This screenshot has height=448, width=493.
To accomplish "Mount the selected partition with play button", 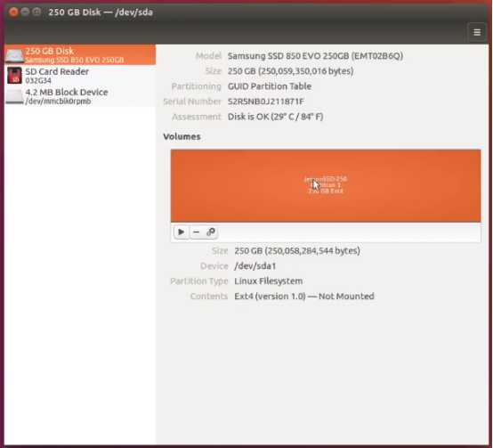I will pos(182,232).
